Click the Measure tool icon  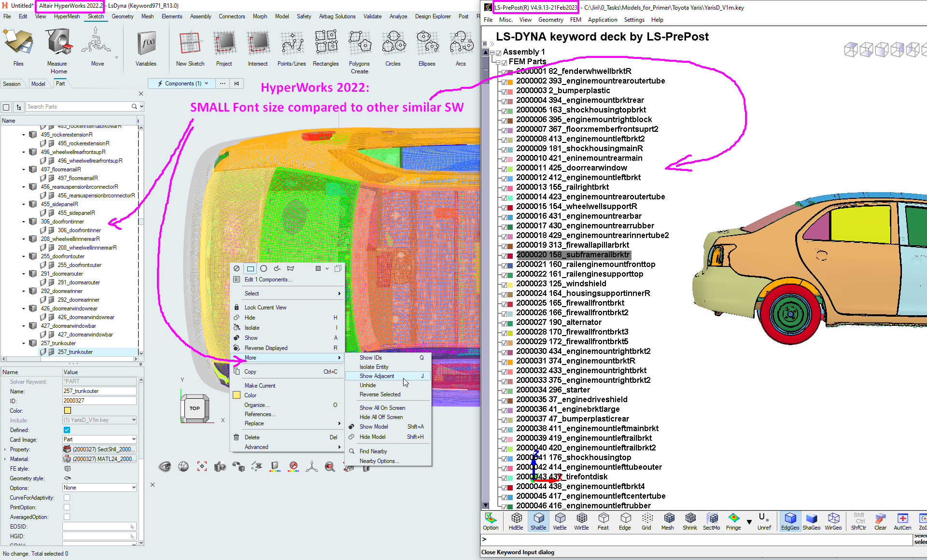click(59, 42)
